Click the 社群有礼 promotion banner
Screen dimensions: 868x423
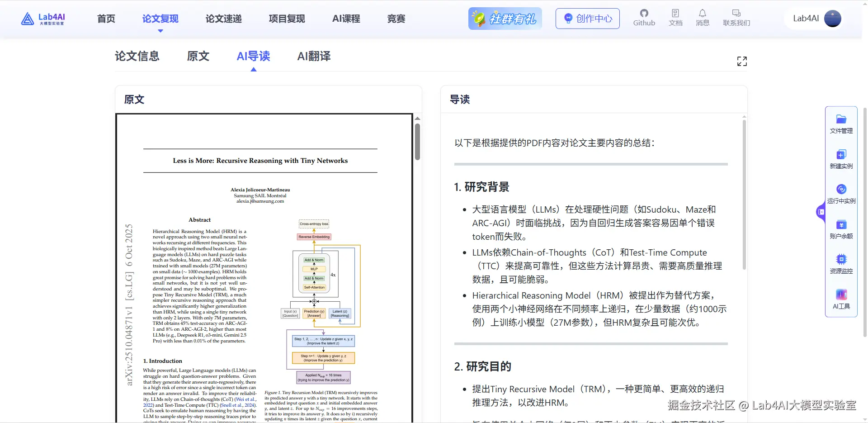(505, 19)
